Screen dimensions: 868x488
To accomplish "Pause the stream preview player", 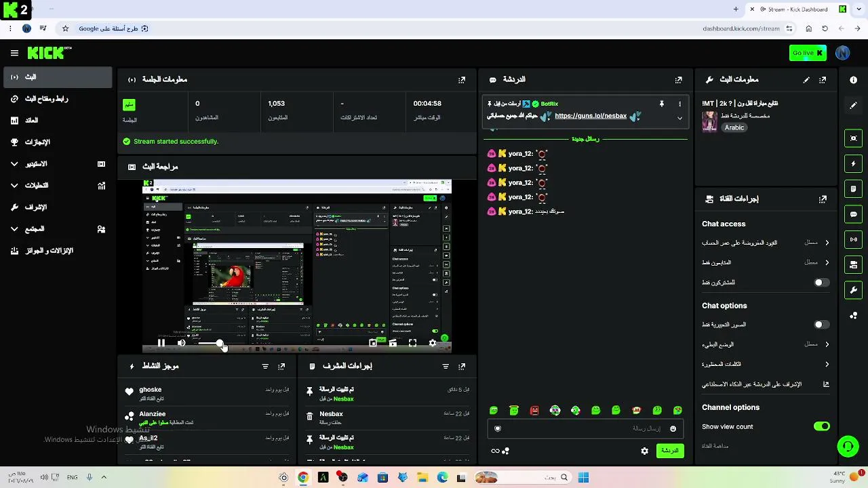I will pos(161,343).
